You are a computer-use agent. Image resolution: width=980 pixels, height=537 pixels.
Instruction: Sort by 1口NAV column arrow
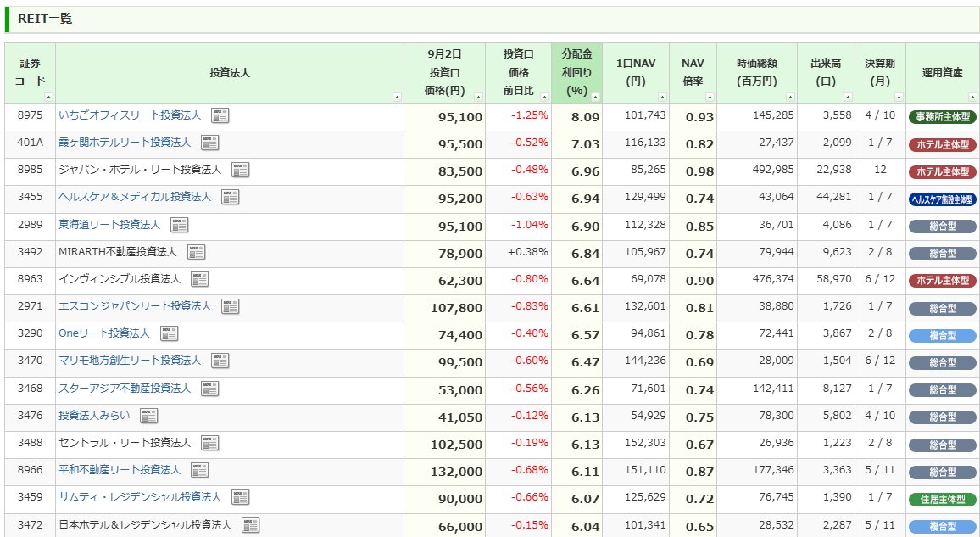pyautogui.click(x=662, y=98)
